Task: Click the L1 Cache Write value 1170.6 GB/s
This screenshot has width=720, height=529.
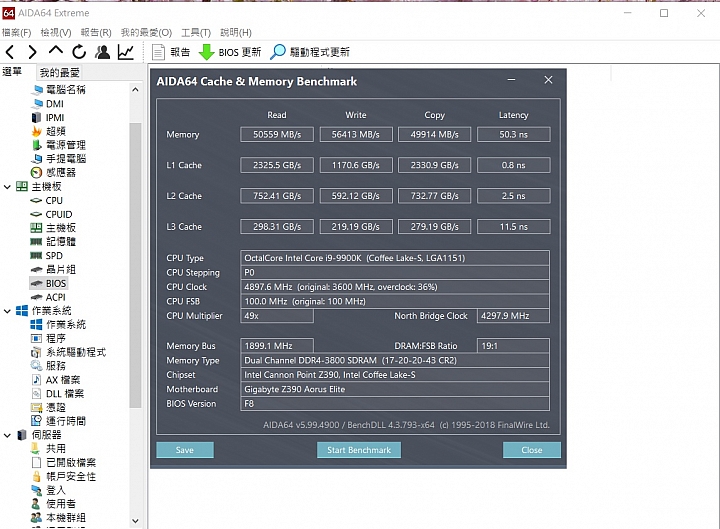Action: click(356, 165)
